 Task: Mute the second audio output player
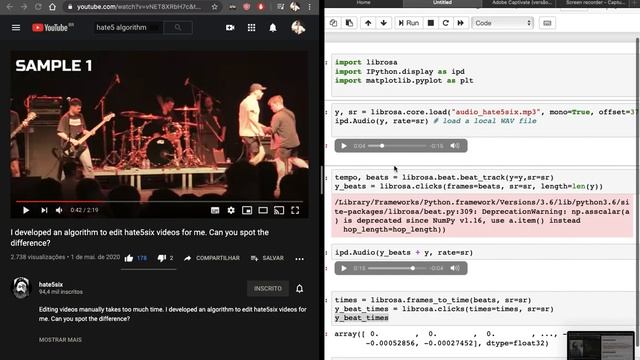(455, 268)
